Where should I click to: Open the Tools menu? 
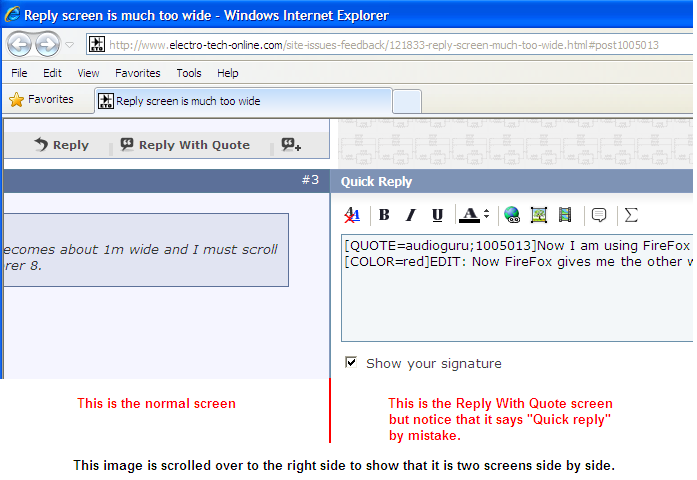coord(189,73)
